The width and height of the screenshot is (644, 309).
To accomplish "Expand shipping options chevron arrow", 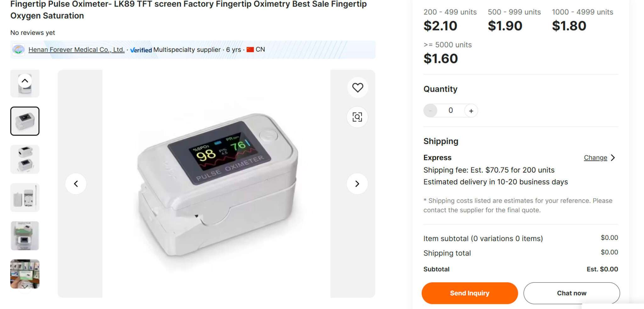I will point(613,158).
